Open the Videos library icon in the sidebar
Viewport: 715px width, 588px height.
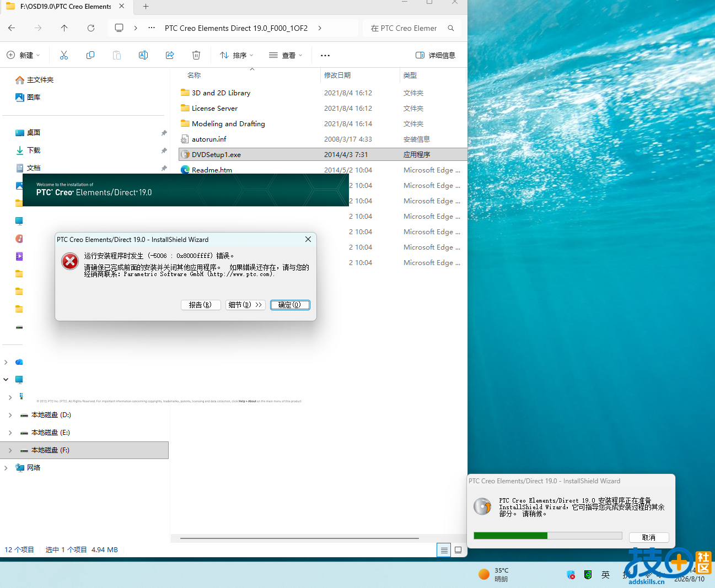(x=19, y=256)
